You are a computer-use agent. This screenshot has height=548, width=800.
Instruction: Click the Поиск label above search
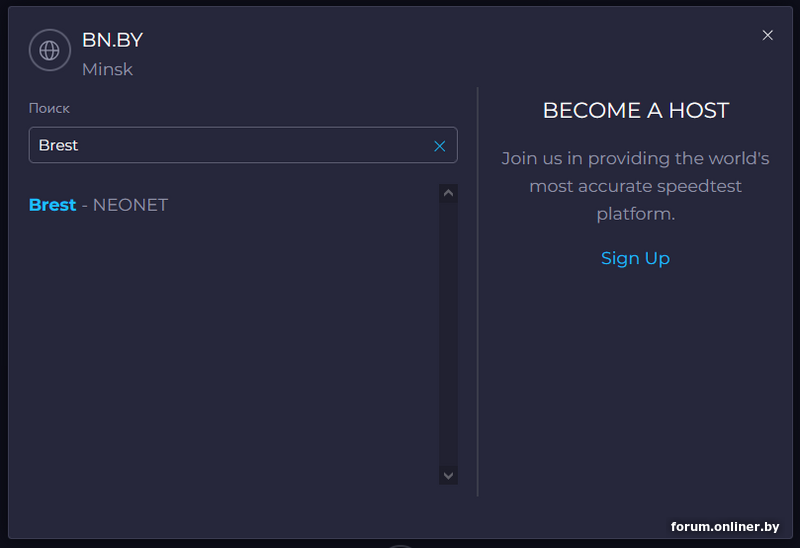pyautogui.click(x=49, y=108)
